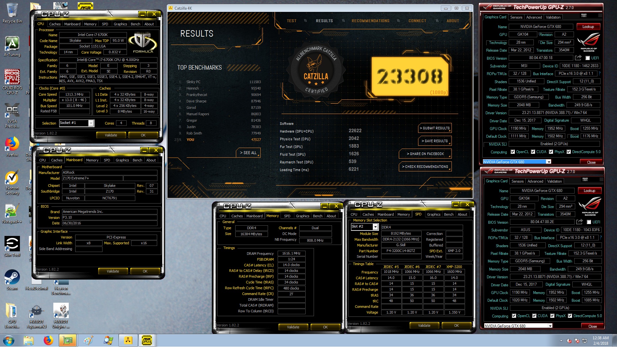Toggle OpenCL checkbox in lower GPU-Z
Viewport: 617px width, 364px height.
click(514, 316)
